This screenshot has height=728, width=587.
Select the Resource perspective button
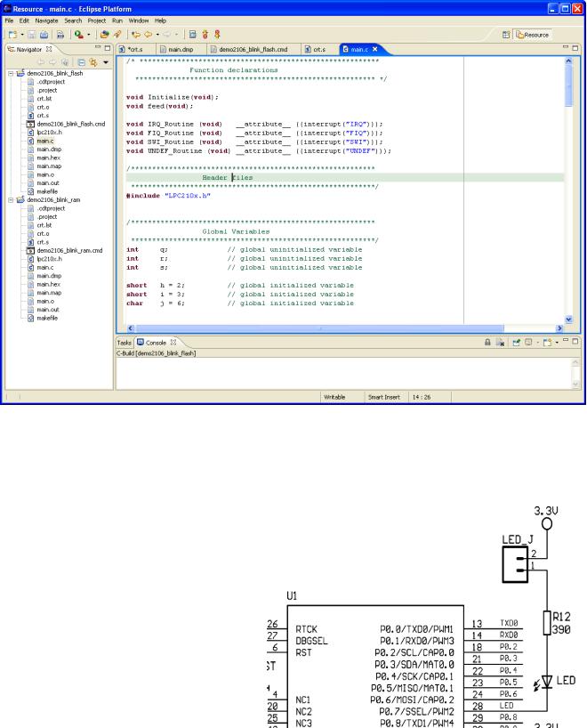(x=532, y=35)
